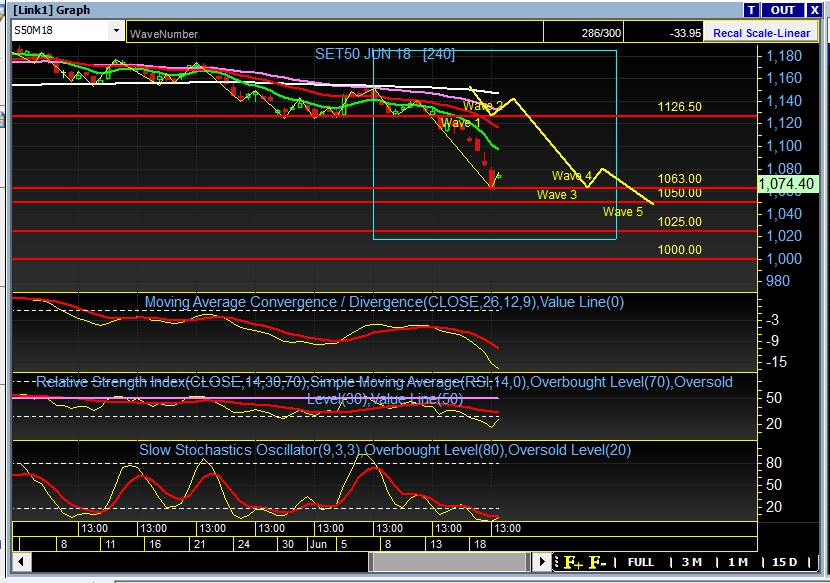
Task: Select 3 M time range
Action: pyautogui.click(x=692, y=562)
